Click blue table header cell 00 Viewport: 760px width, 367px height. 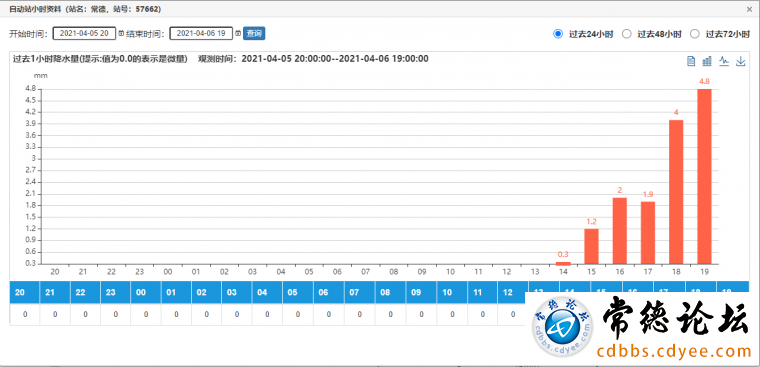pyautogui.click(x=146, y=292)
